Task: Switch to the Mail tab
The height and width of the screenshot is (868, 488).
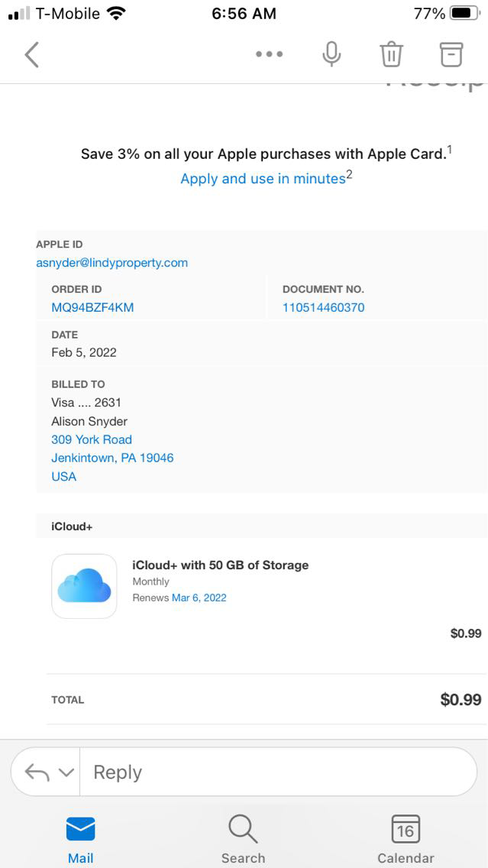Action: coord(80,839)
